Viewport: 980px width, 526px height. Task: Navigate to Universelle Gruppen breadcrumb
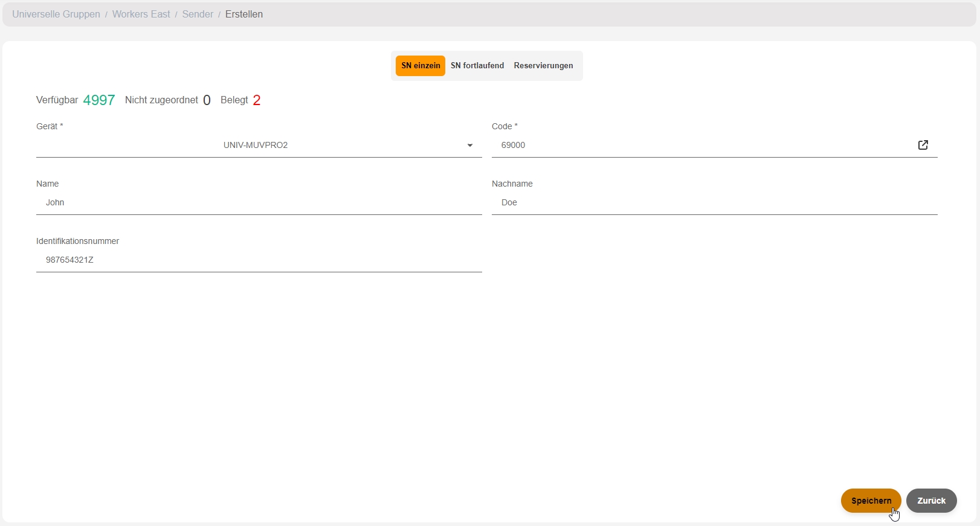click(x=56, y=14)
